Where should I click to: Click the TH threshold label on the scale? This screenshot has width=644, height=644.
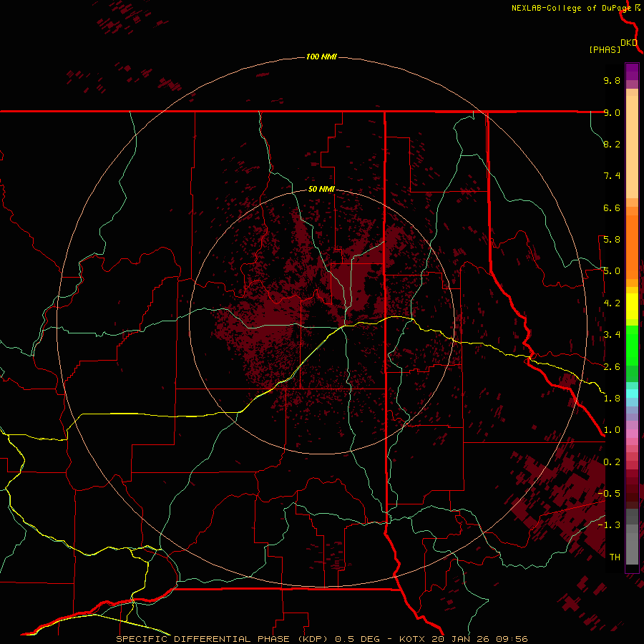tap(615, 557)
